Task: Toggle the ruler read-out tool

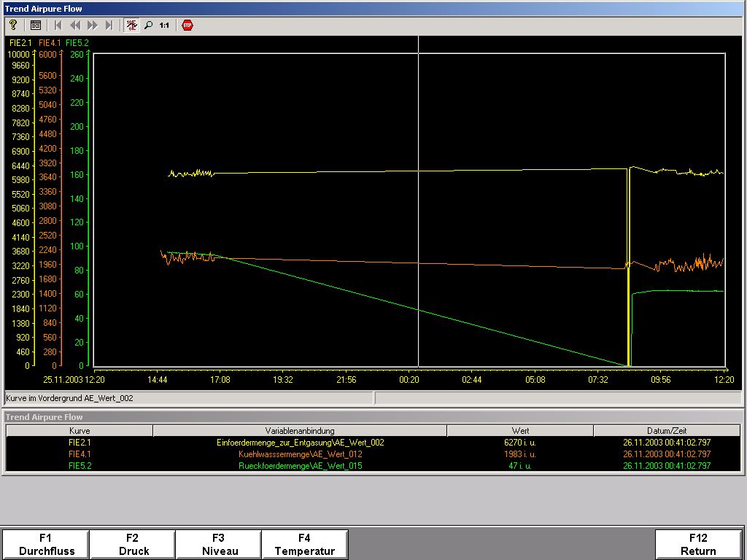Action: coord(132,25)
